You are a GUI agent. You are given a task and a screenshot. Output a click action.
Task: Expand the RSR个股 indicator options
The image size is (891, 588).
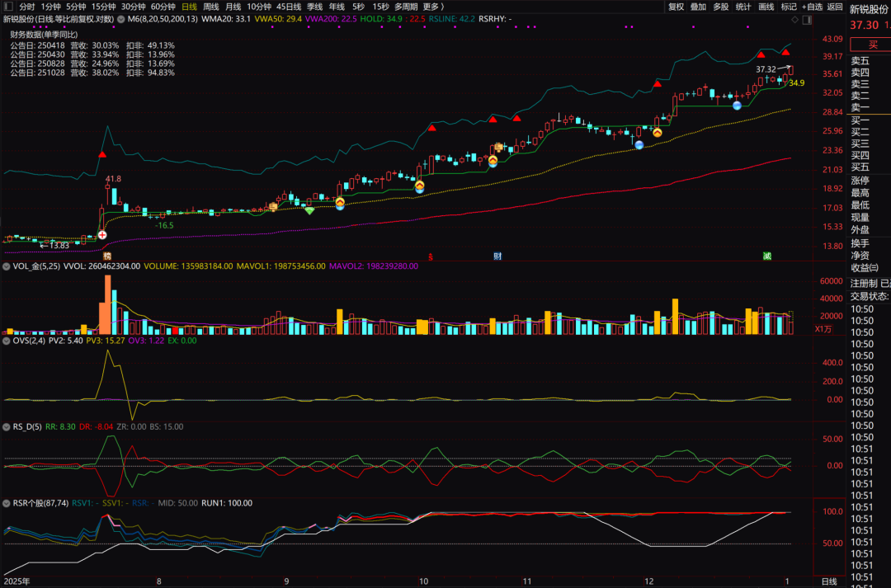7,503
